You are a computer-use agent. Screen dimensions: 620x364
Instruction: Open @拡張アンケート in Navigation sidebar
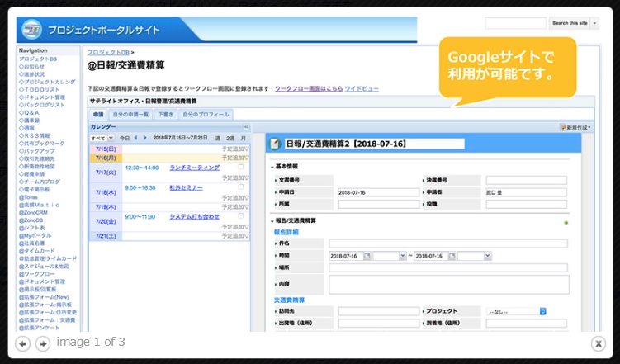pos(39,328)
